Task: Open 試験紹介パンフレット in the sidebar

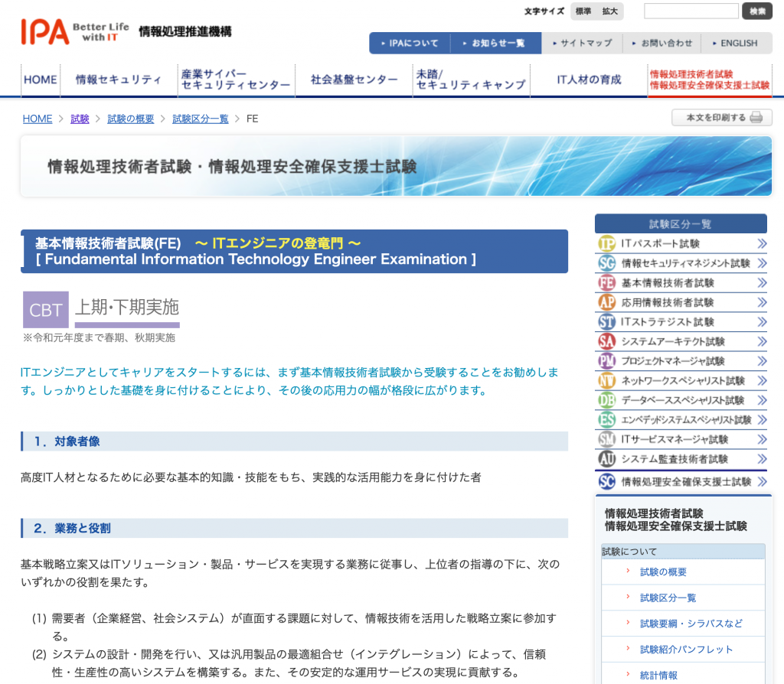Action: (686, 650)
